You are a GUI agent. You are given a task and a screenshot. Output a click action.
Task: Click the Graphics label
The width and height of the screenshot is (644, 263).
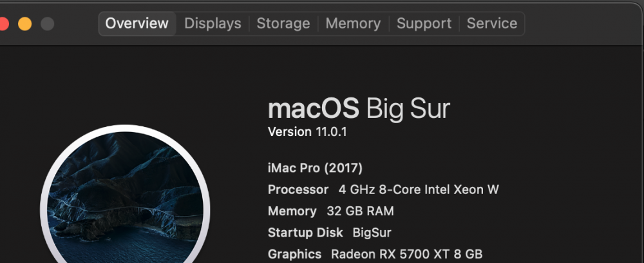point(294,254)
